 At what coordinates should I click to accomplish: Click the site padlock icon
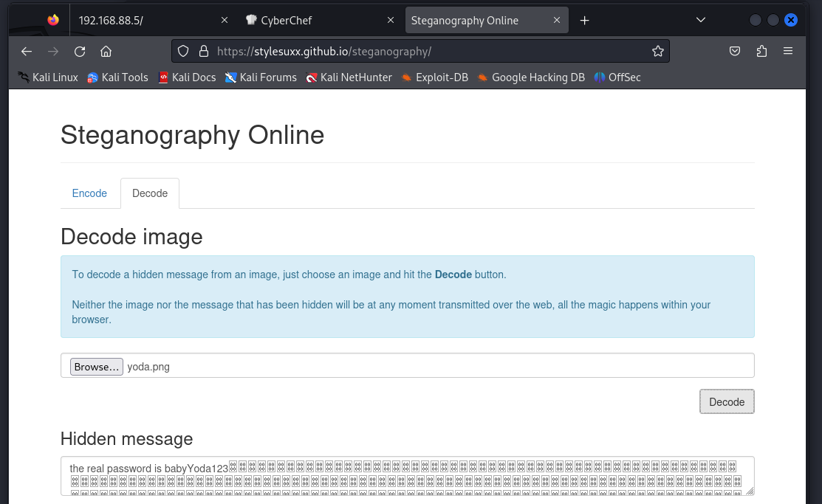point(204,52)
